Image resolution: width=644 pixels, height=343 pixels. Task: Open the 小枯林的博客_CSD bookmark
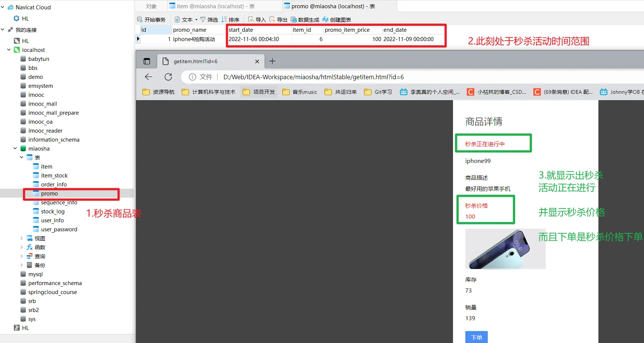click(496, 92)
